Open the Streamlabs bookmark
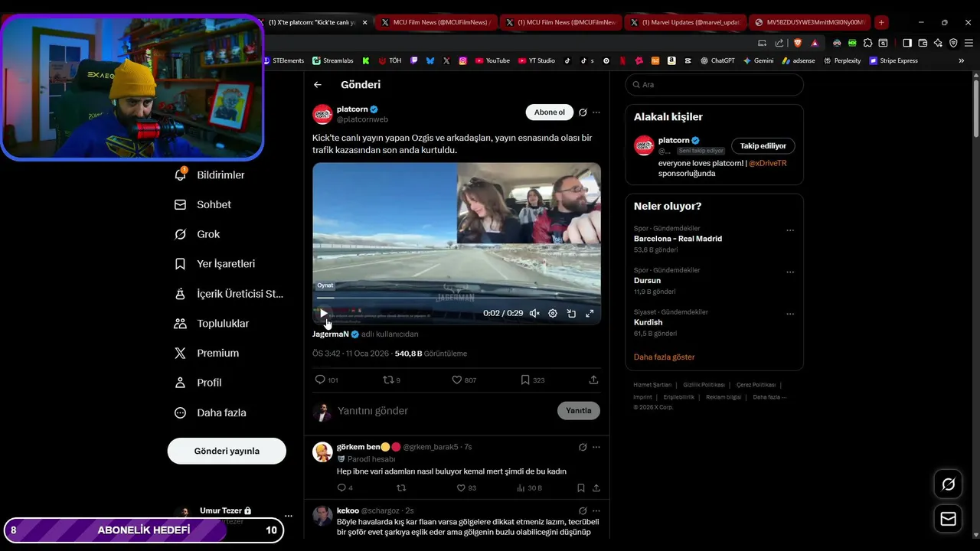The image size is (980, 551). point(332,60)
